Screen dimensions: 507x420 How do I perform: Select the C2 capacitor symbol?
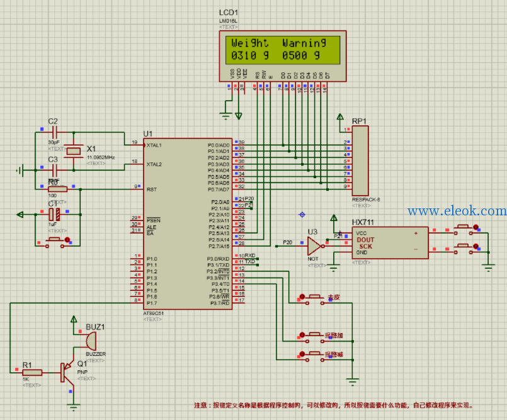click(x=54, y=132)
